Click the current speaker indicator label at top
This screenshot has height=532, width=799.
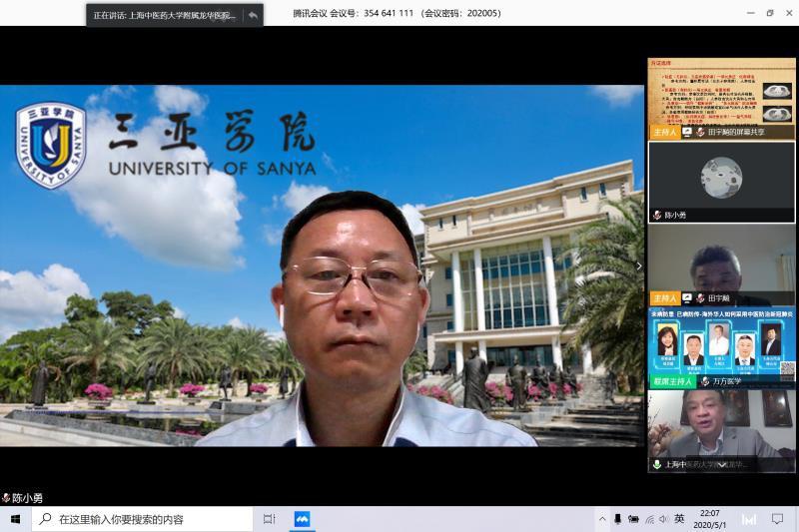coord(165,15)
